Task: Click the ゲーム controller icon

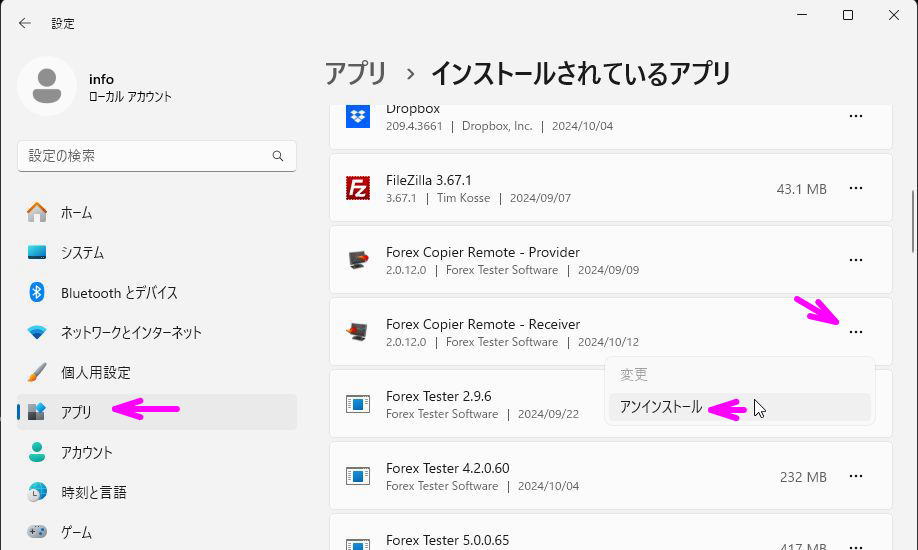Action: (37, 532)
